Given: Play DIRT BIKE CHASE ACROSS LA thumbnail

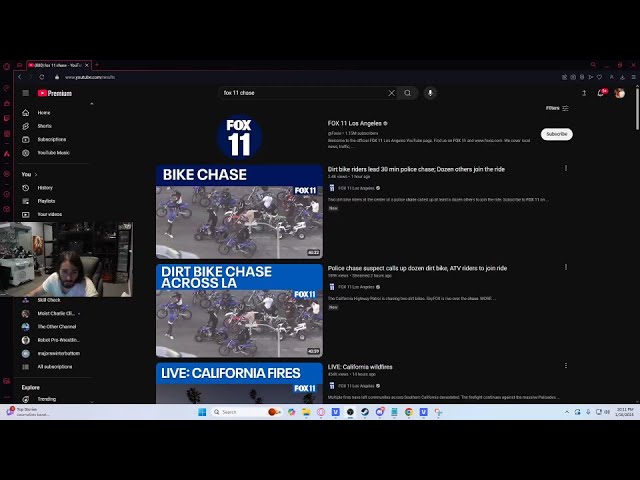Looking at the screenshot, I should pyautogui.click(x=239, y=311).
